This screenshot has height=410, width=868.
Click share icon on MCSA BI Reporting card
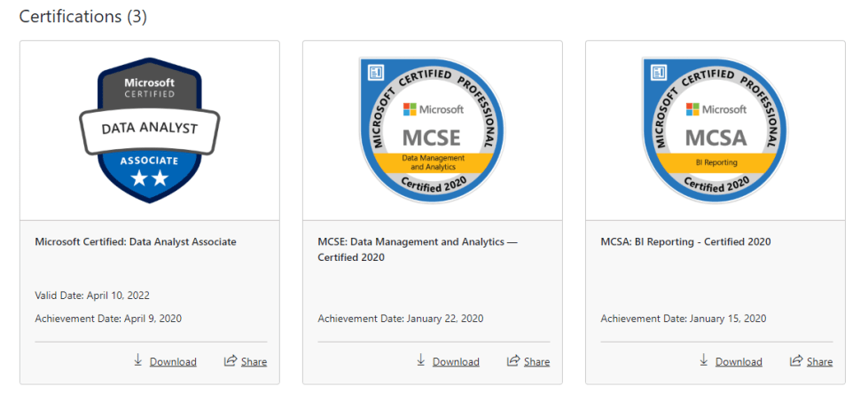tap(796, 360)
